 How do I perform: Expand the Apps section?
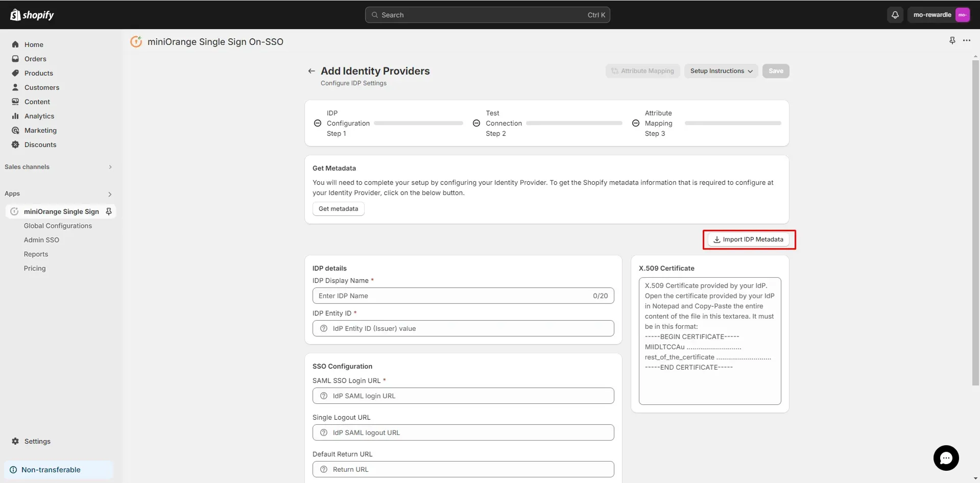pos(110,194)
